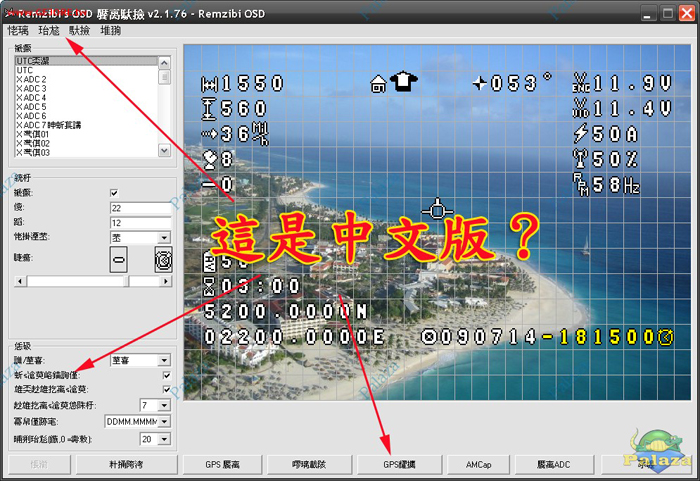Image resolution: width=700 pixels, height=481 pixels.
Task: Click the item list scroll-up arrow
Action: [164, 63]
